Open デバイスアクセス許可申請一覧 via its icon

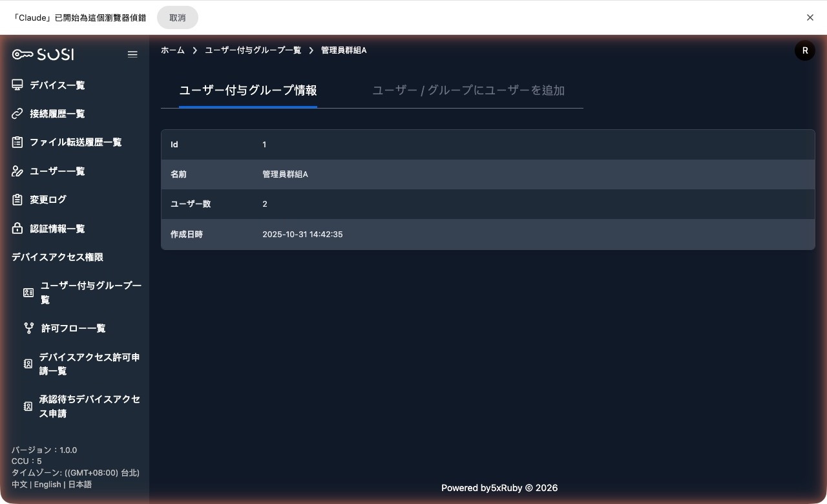click(28, 364)
